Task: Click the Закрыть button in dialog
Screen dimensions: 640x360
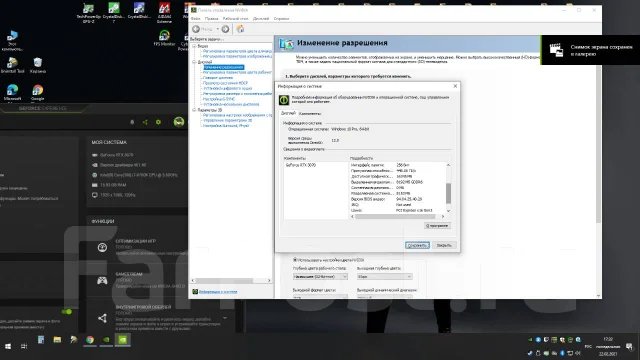Action: tap(444, 245)
